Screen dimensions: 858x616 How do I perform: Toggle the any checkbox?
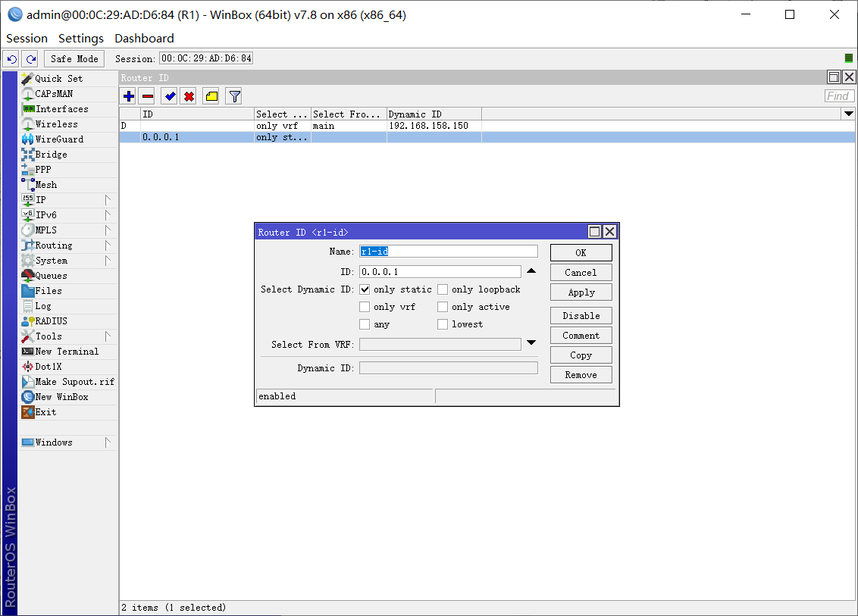pos(365,324)
